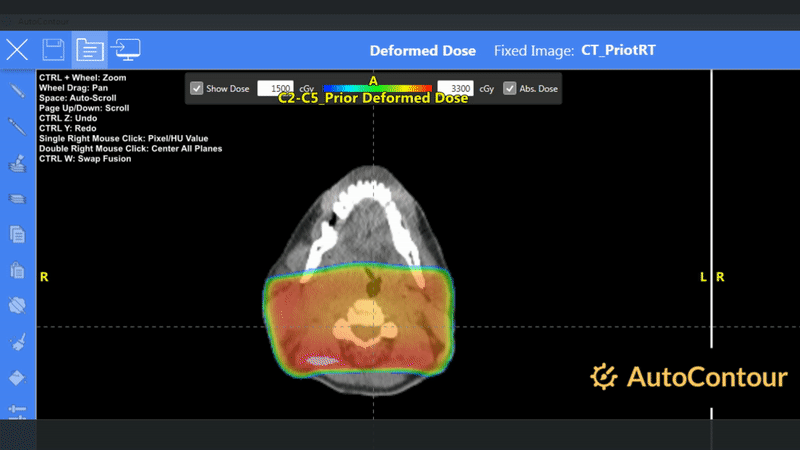The height and width of the screenshot is (450, 800).
Task: Select the top pencil draw tool
Action: tap(17, 91)
